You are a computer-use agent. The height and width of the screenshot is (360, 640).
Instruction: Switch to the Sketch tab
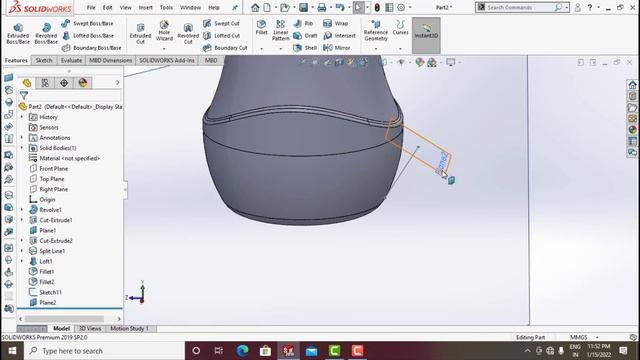(x=44, y=60)
